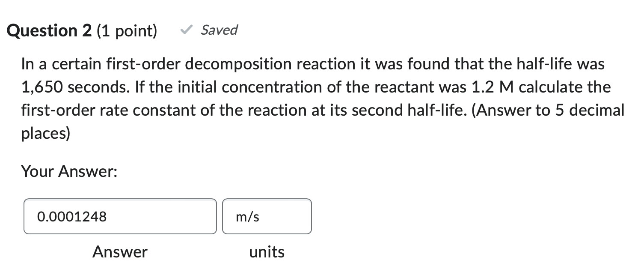644x278 pixels.
Task: Select the value 0.0001248 in the answer box
Action: point(71,217)
